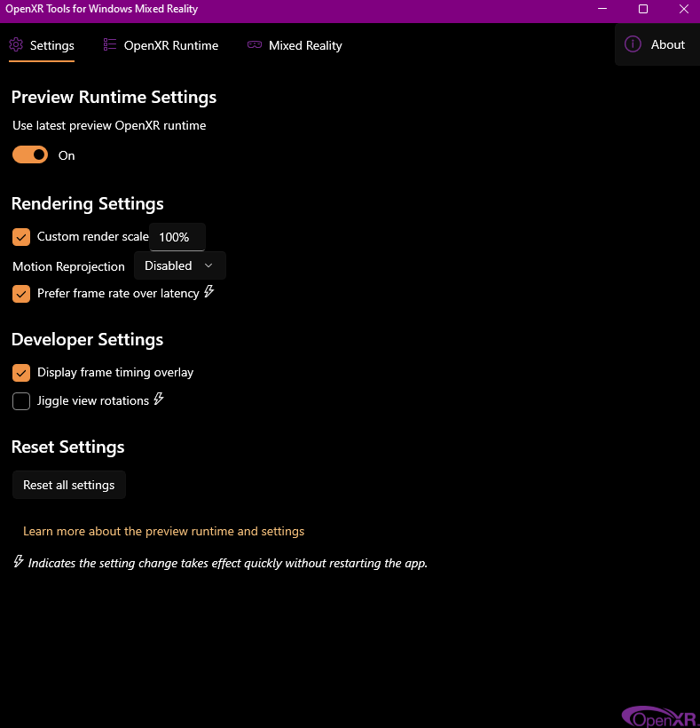Open the About page

coord(657,44)
